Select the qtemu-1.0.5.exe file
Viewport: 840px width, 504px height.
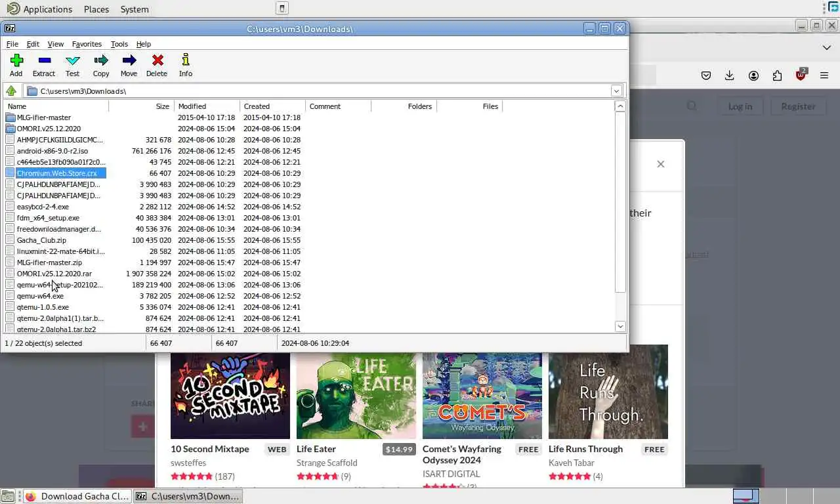point(43,307)
